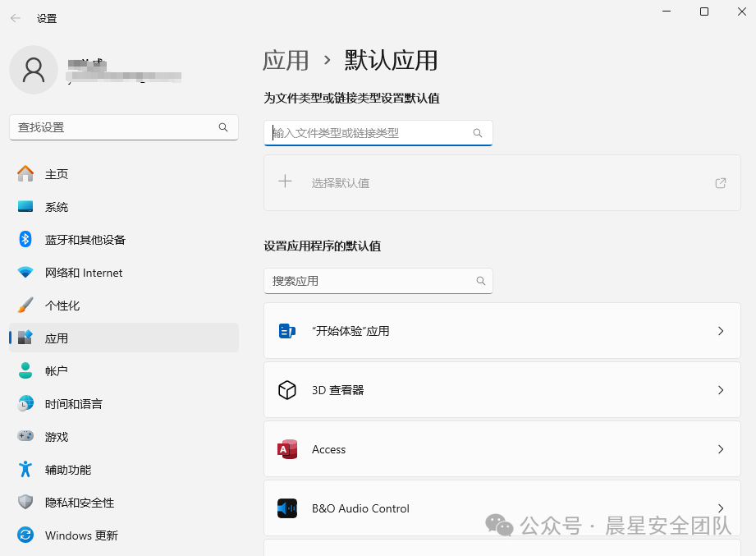Select 隐私和安全性 in sidebar
756x556 pixels.
[x=124, y=502]
